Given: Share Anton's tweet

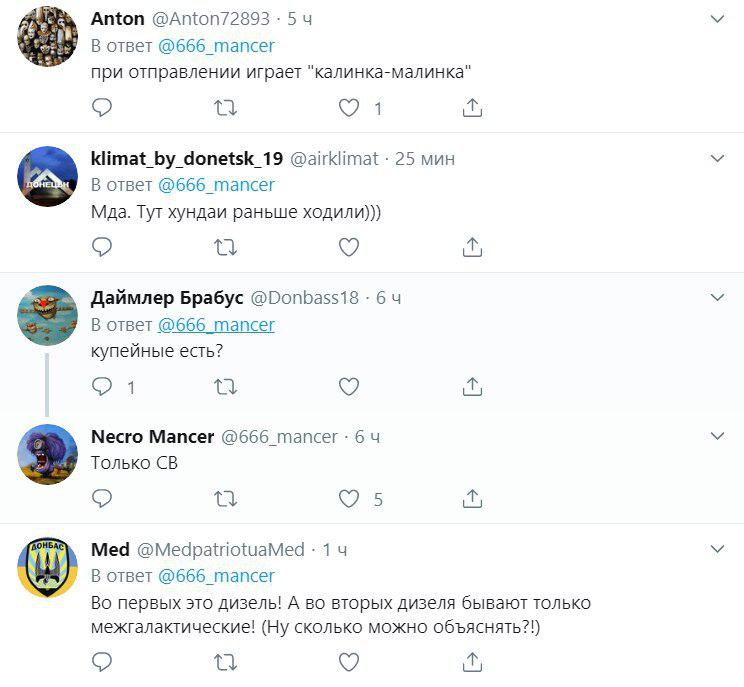Looking at the screenshot, I should coord(474,108).
